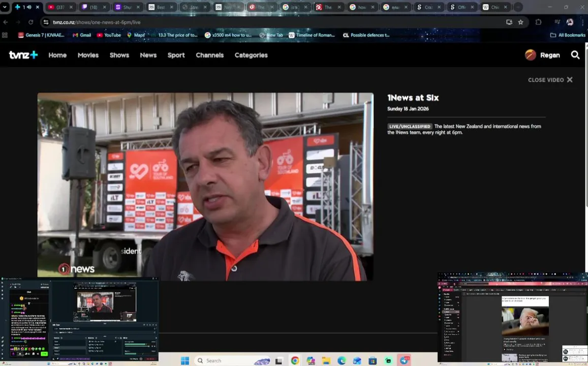
Task: Open Google Chrome from taskbar
Action: point(295,361)
